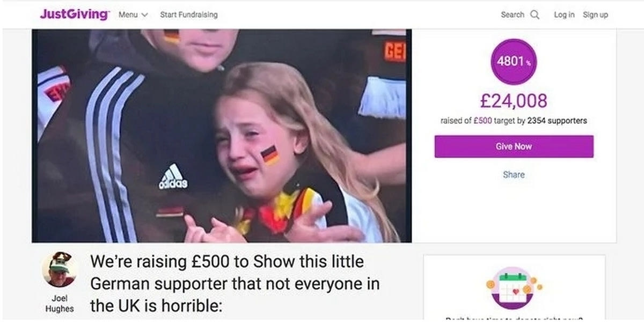Open the crying girl campaign photo

coord(222,136)
